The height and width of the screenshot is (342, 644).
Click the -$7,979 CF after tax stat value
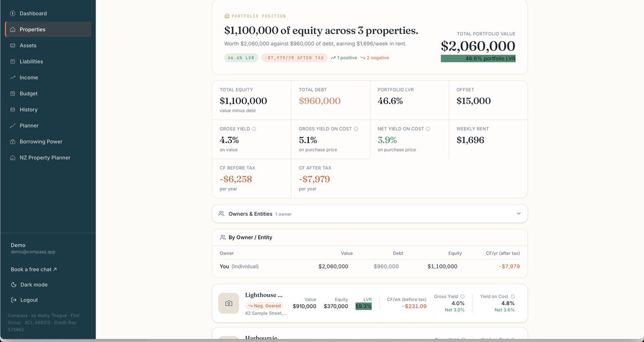314,180
